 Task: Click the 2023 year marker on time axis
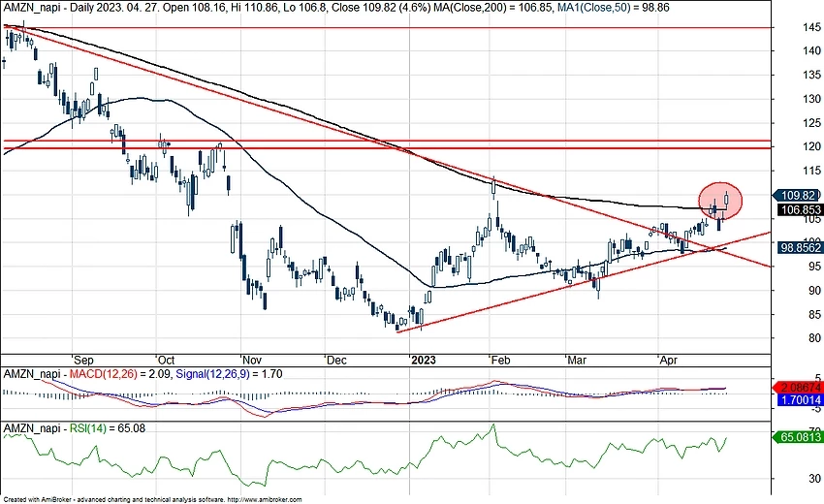pyautogui.click(x=423, y=359)
